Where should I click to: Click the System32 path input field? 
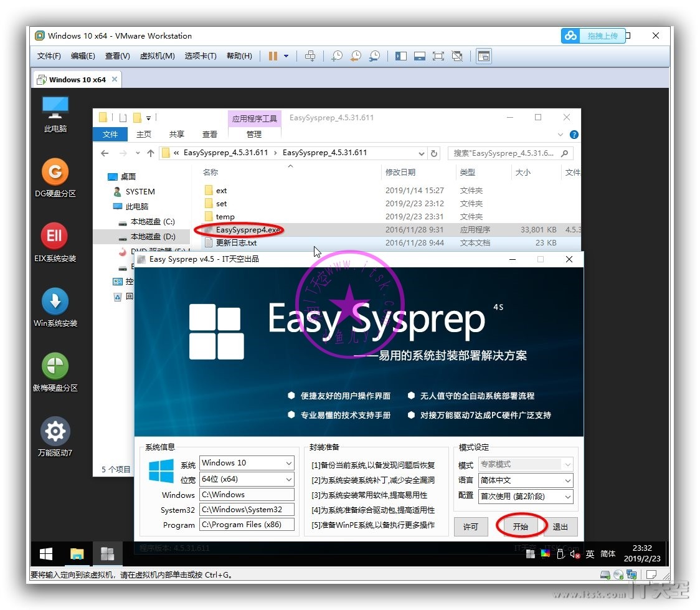(x=247, y=510)
